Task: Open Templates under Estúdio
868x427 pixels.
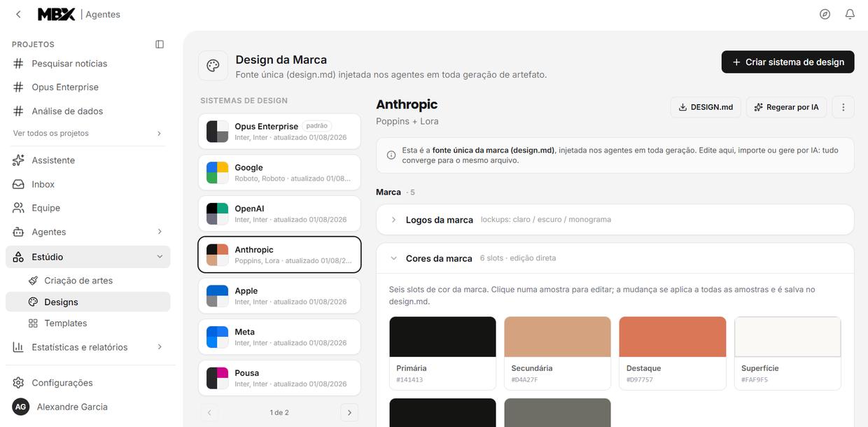Action: tap(88, 323)
